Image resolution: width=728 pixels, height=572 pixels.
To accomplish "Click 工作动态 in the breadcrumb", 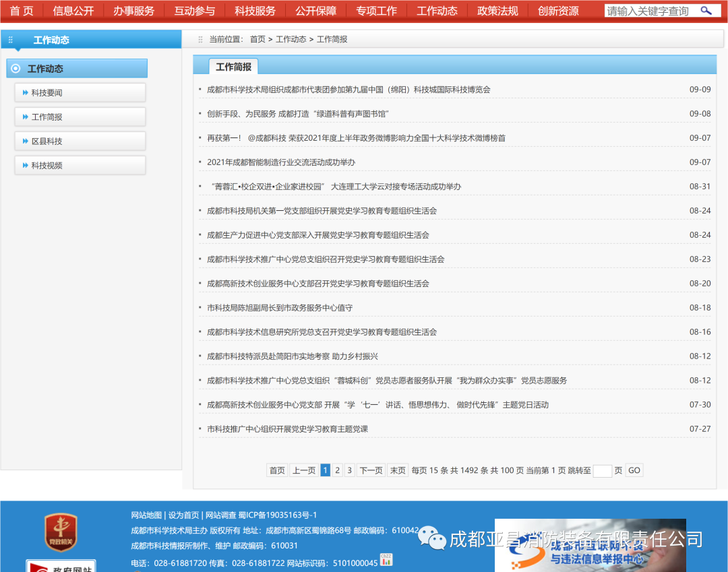I will coord(291,40).
